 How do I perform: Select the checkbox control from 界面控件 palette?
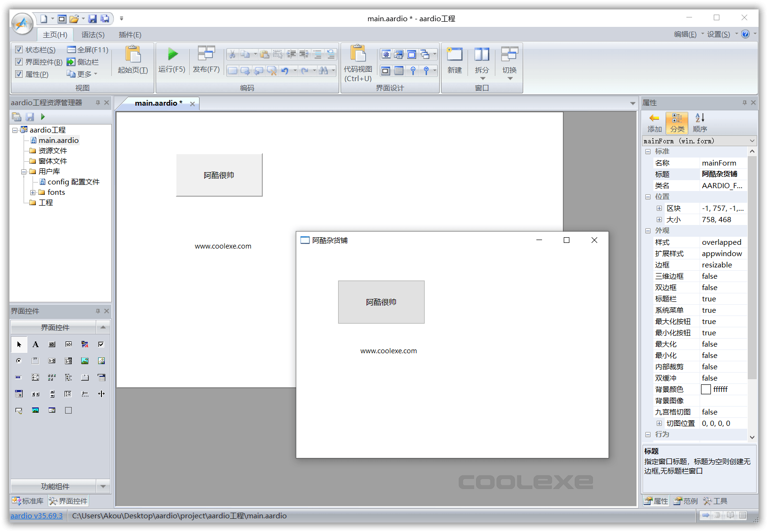pos(100,344)
